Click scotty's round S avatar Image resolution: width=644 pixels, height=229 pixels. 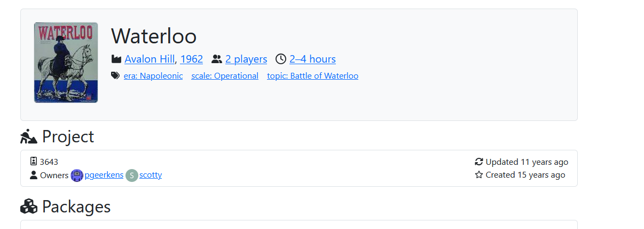(x=132, y=175)
